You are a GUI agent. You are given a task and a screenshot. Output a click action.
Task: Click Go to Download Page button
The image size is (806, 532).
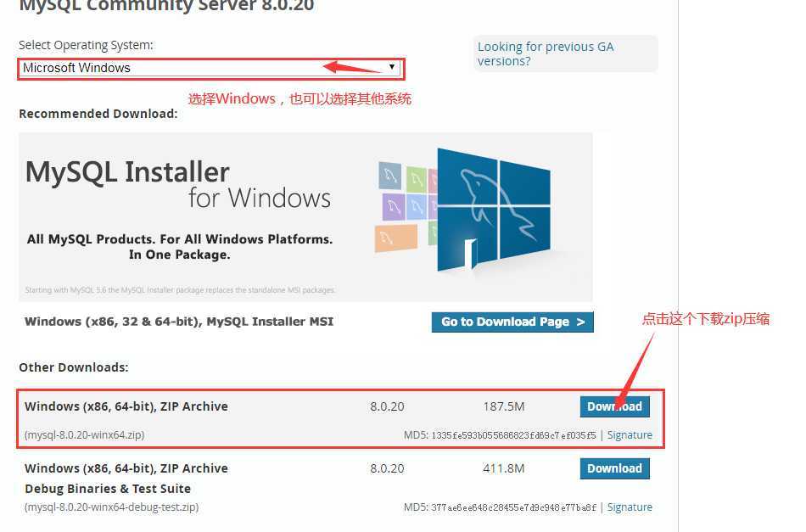(512, 322)
